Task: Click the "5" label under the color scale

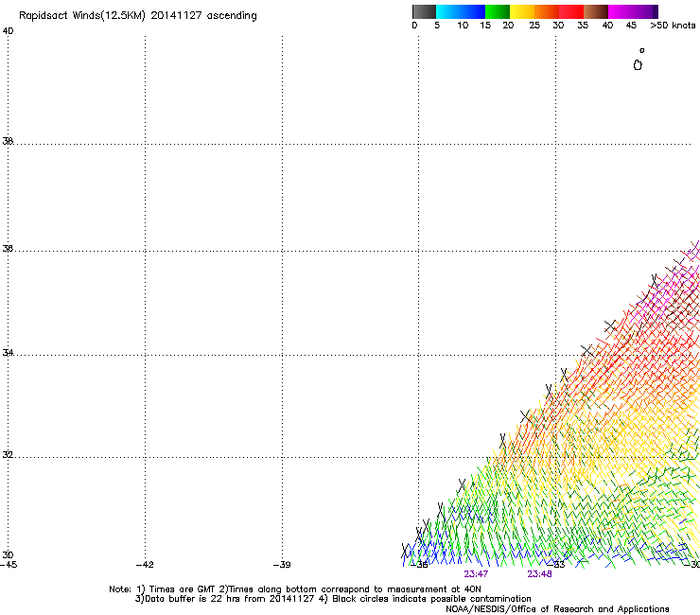Action: [x=437, y=26]
